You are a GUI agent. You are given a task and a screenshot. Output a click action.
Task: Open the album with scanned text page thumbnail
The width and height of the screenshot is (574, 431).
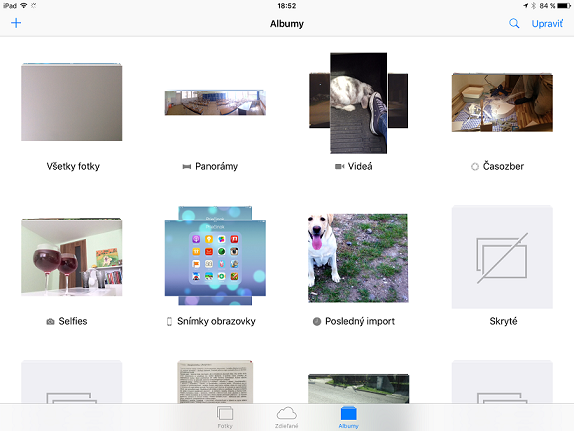(215, 382)
